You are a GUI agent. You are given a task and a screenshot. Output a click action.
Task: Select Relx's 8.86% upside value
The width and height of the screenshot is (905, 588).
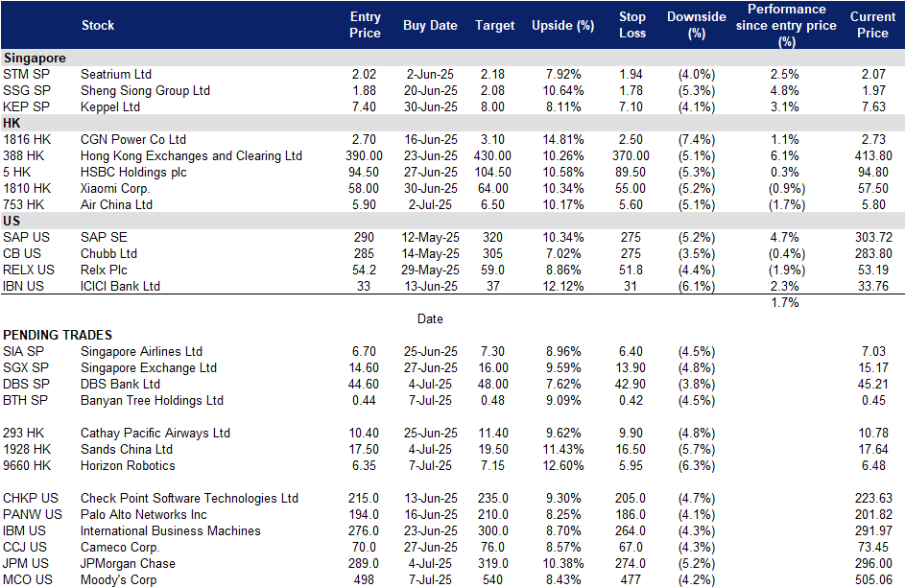(x=563, y=270)
